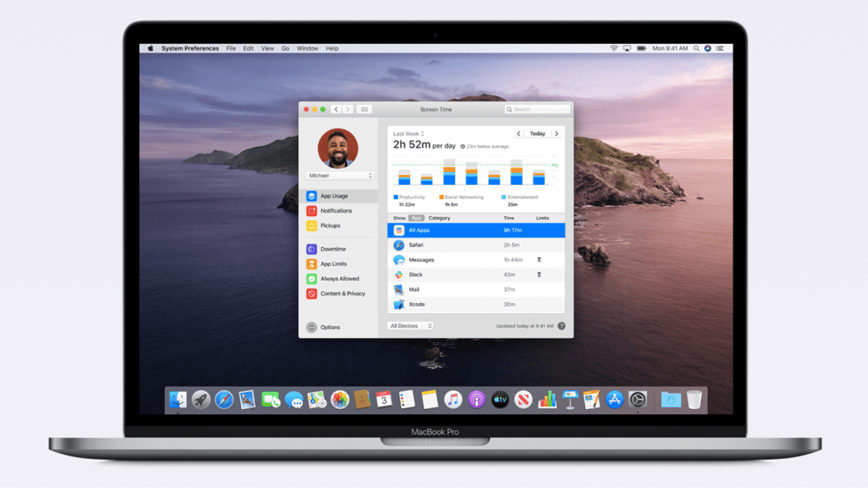
Task: Open Content & Privacy settings
Action: 342,294
